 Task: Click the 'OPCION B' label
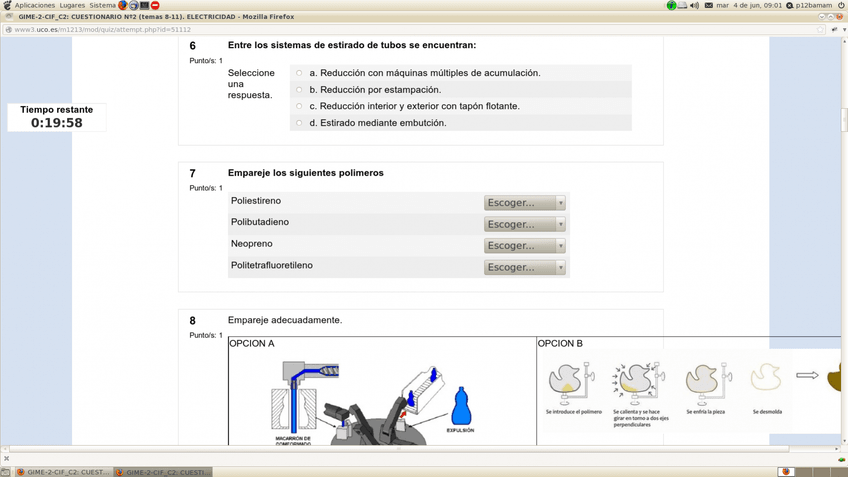pos(560,343)
